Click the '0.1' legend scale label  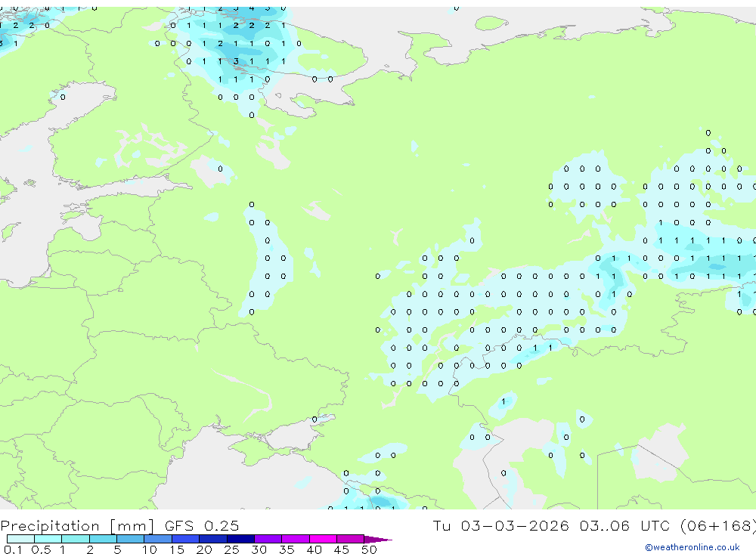click(x=13, y=549)
